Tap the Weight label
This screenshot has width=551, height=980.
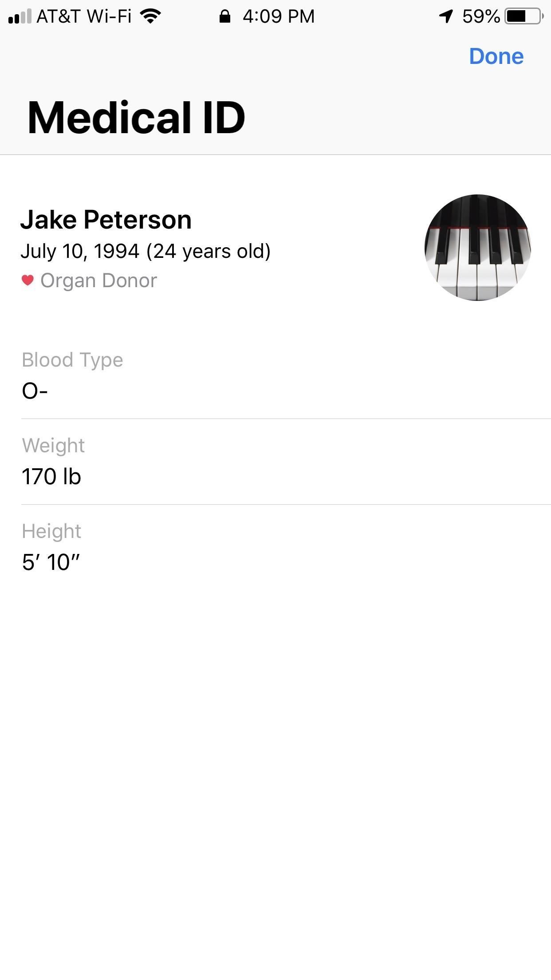(x=53, y=446)
